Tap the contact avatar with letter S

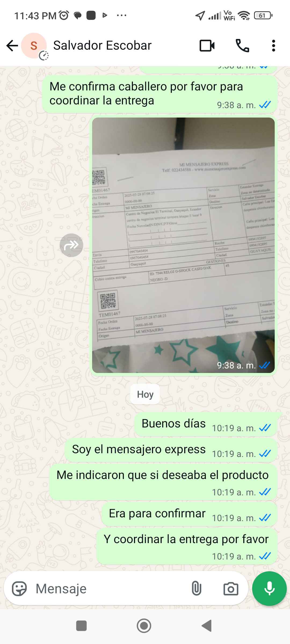tap(34, 46)
